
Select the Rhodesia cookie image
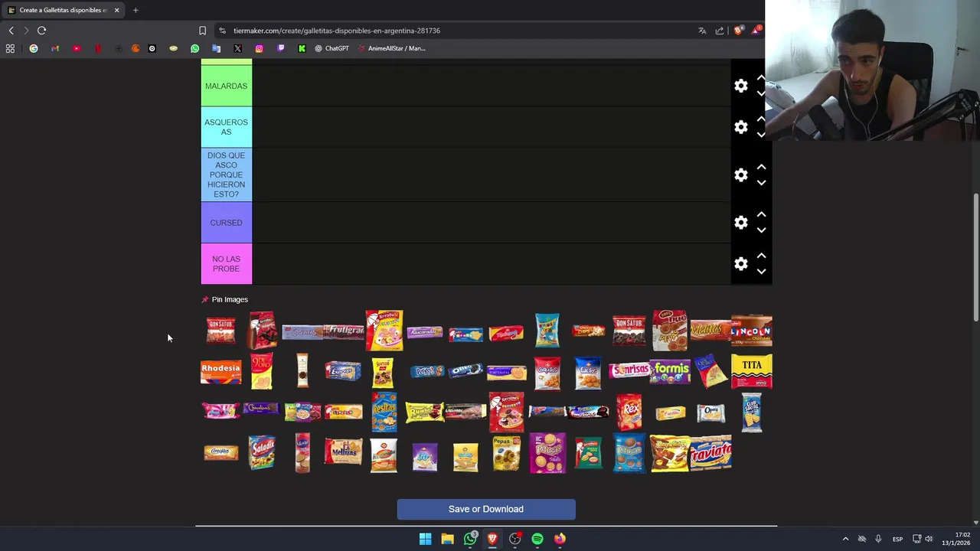[220, 371]
